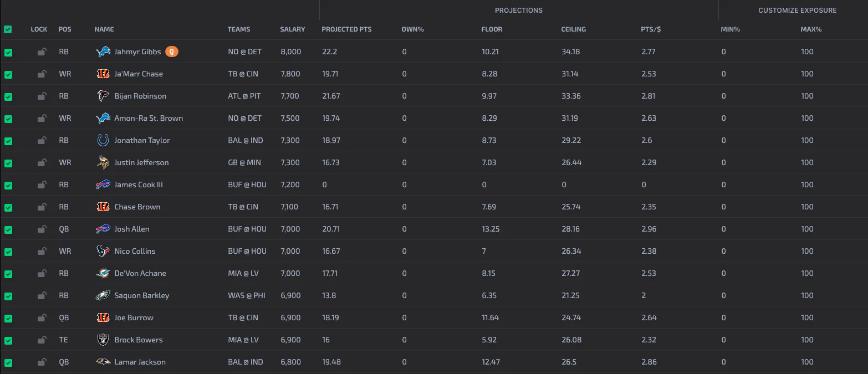868x374 pixels.
Task: Lock Saquon Barkley using padlock icon
Action: pyautogui.click(x=42, y=296)
